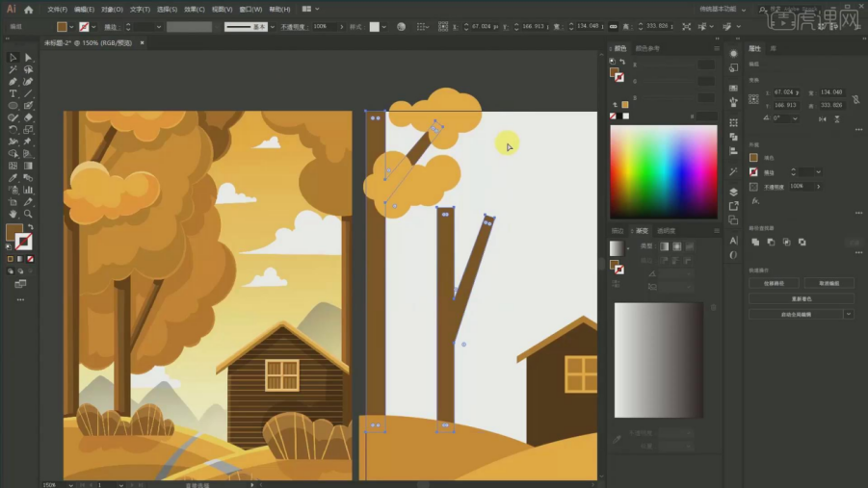Choose linear gradient type in Gradient panel
Viewport: 868px width, 488px height.
click(x=664, y=247)
